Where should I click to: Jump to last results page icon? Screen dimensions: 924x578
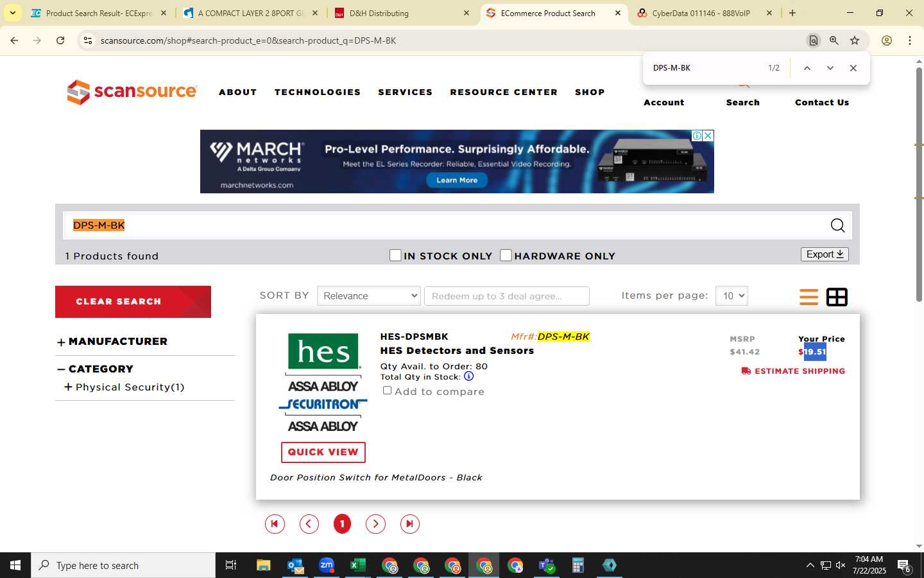point(409,524)
